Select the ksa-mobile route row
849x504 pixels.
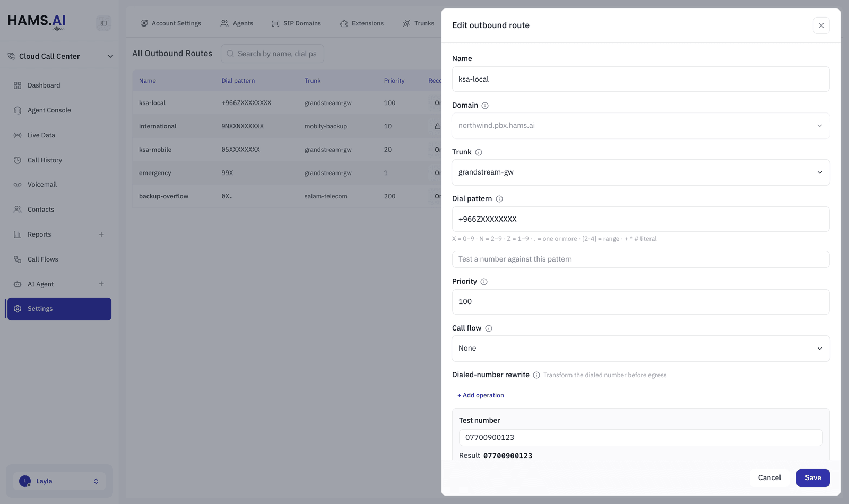tap(287, 150)
